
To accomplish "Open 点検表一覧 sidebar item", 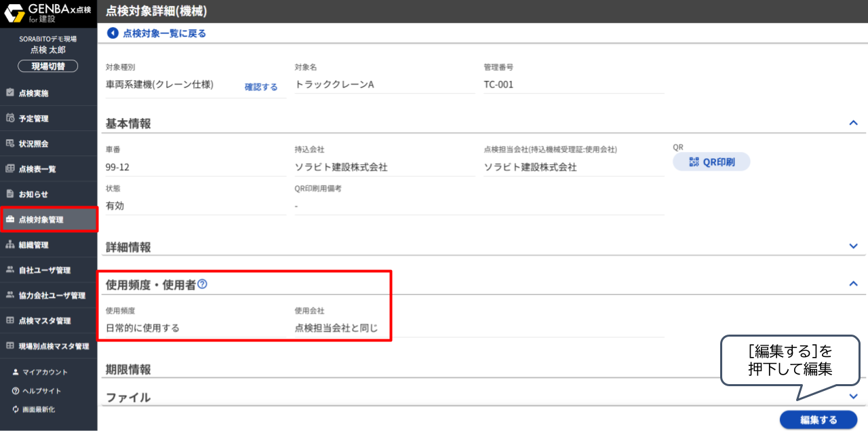I will pos(37,169).
